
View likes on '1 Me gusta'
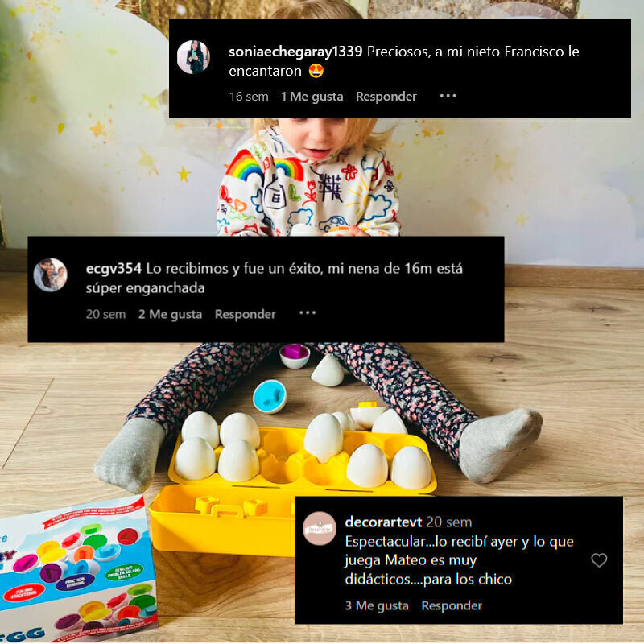pyautogui.click(x=312, y=96)
